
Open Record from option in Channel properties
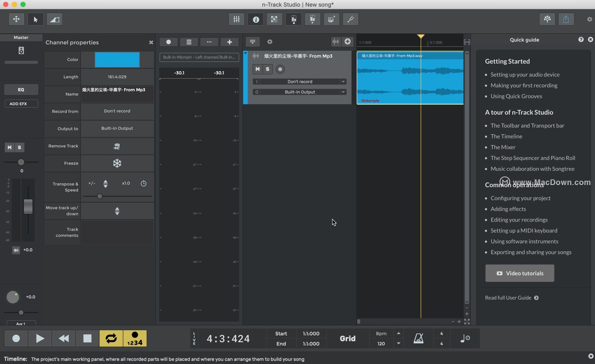point(117,111)
